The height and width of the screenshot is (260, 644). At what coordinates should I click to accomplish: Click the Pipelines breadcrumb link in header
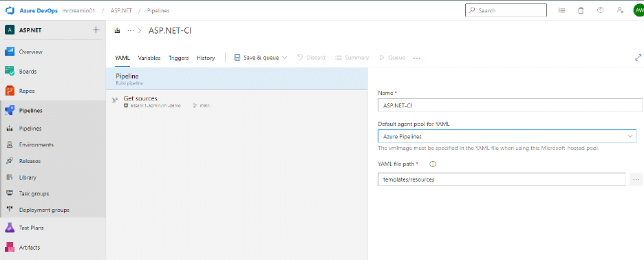click(x=158, y=11)
